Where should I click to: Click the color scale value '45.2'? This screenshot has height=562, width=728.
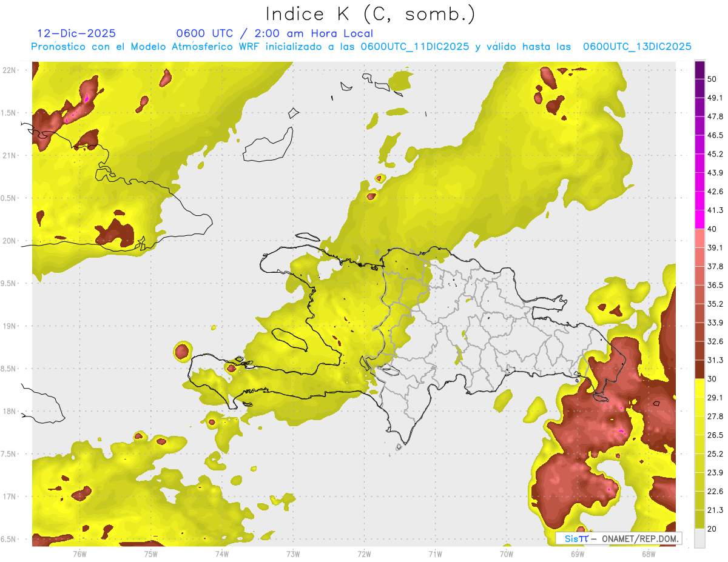click(x=715, y=154)
